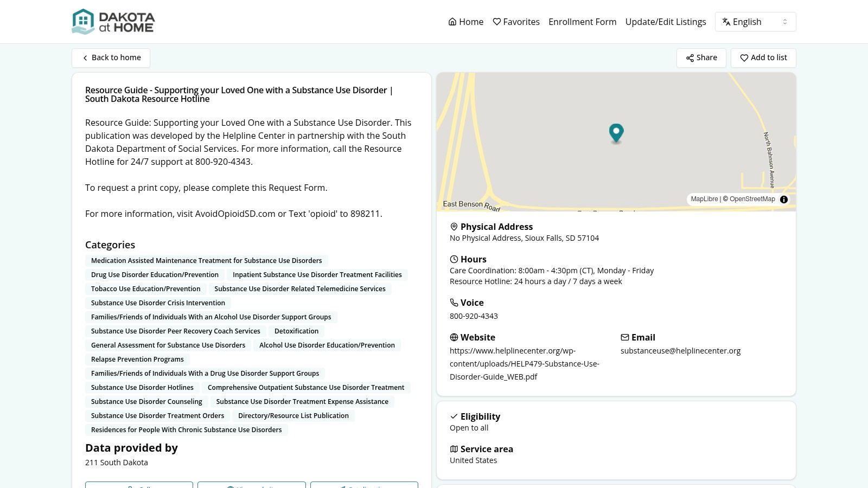Viewport: 868px width, 488px height.
Task: Click the Service area map icon
Action: (x=454, y=449)
